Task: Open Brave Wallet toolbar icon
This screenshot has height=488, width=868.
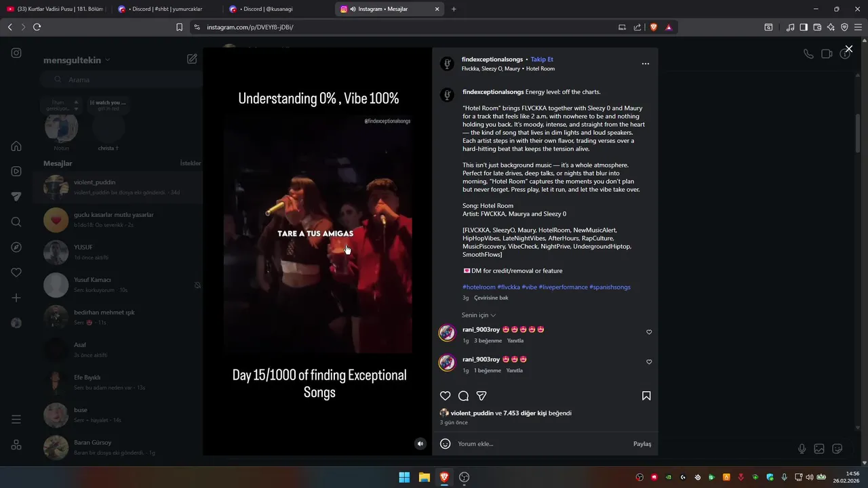Action: 817,27
